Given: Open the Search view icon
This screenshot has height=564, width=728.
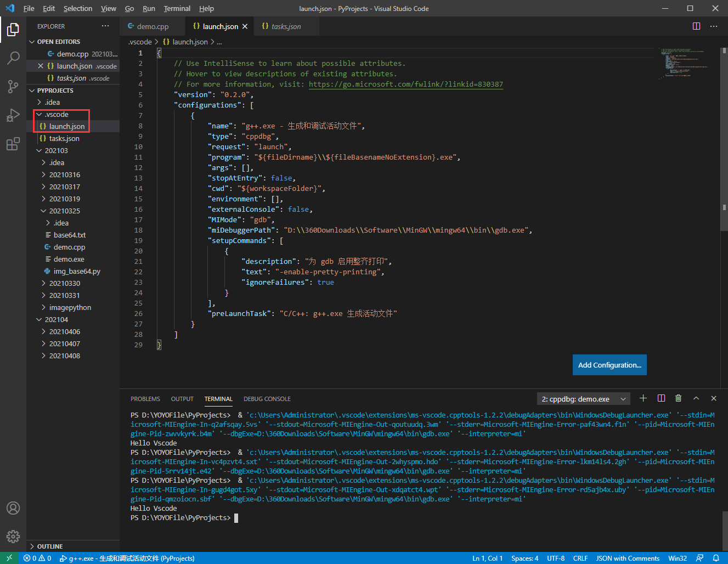Looking at the screenshot, I should [x=13, y=58].
